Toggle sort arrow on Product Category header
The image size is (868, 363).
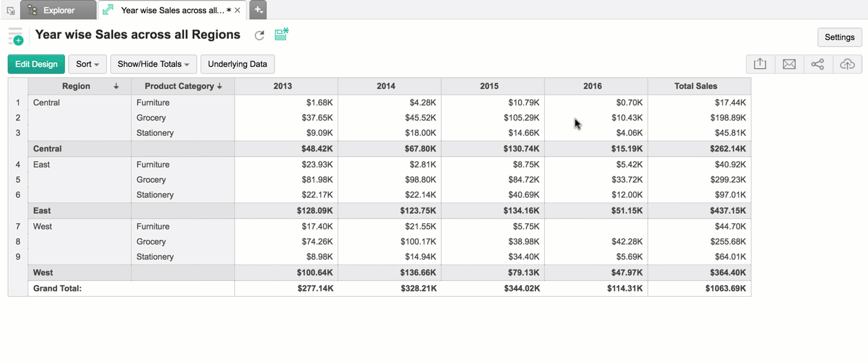coord(220,86)
